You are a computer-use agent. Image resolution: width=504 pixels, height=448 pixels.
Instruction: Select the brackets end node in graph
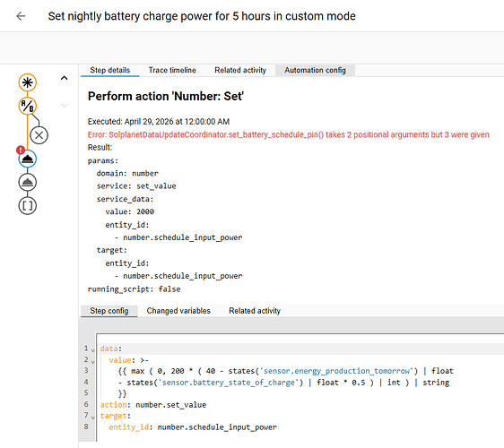coord(27,206)
